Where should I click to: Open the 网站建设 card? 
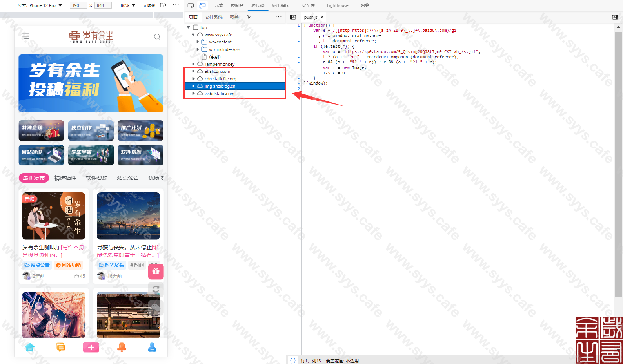[x=41, y=155]
